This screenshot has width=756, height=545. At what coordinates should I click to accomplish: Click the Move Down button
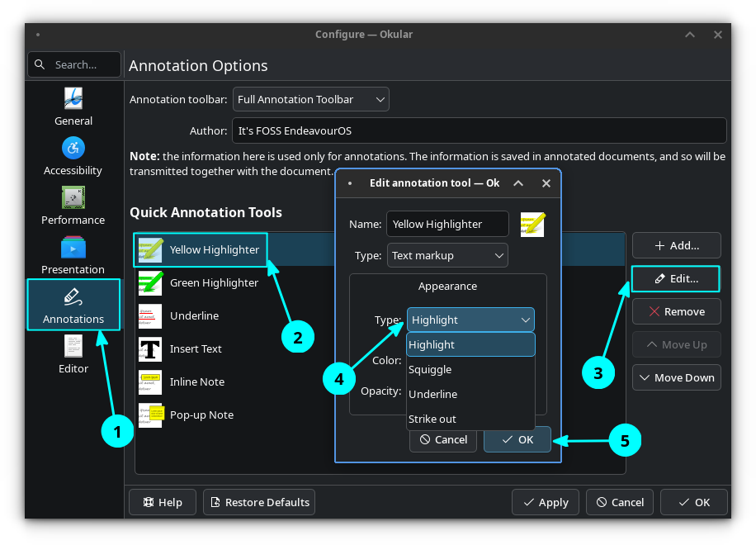(x=676, y=377)
